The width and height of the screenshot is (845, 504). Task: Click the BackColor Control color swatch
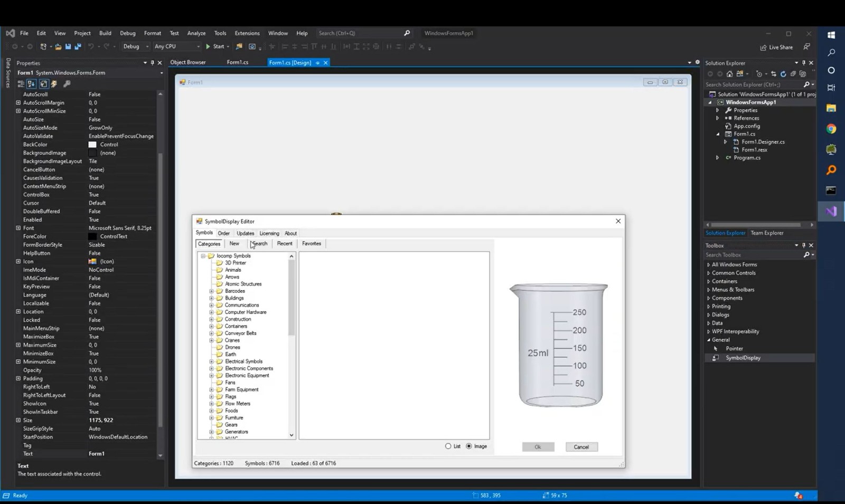click(92, 145)
